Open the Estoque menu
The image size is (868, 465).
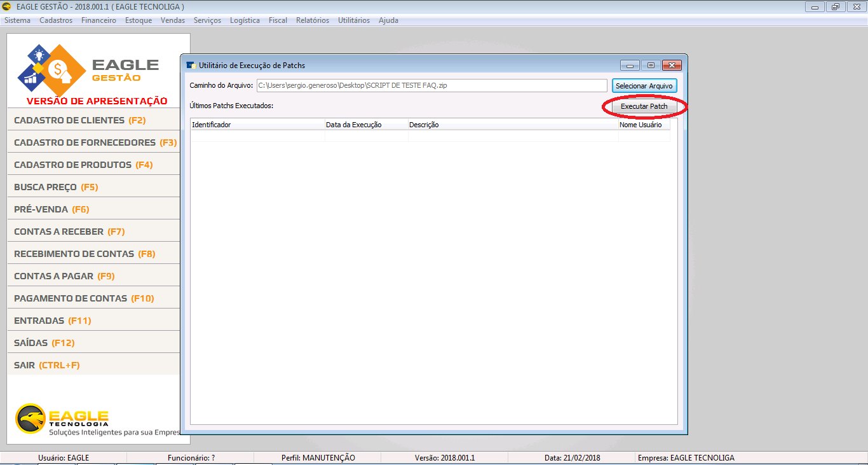(139, 20)
